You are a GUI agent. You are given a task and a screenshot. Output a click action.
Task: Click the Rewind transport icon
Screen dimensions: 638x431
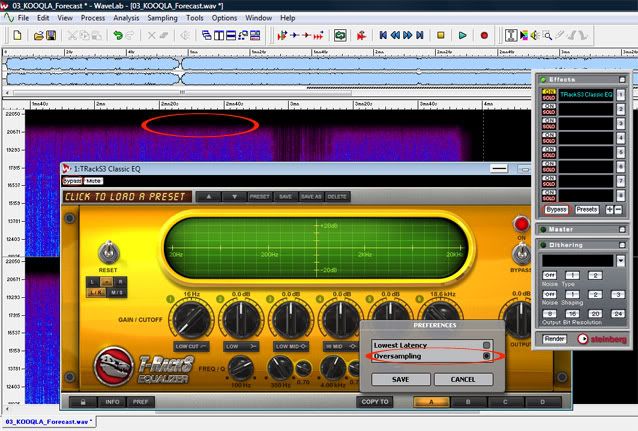tap(395, 35)
